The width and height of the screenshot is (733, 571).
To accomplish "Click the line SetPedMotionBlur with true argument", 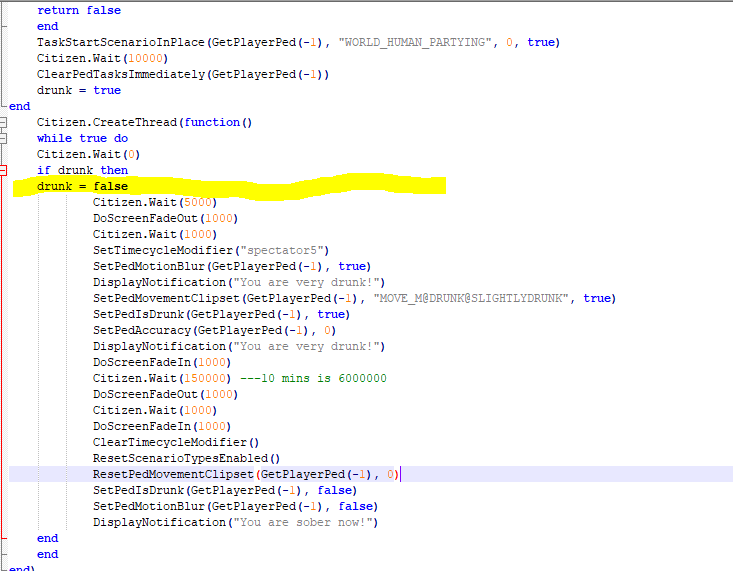I will [232, 267].
